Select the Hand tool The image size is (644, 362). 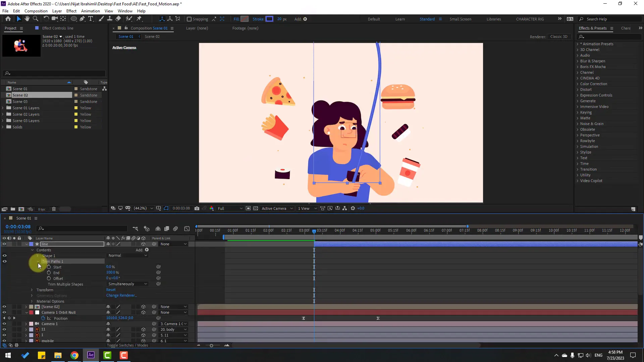coord(27,19)
